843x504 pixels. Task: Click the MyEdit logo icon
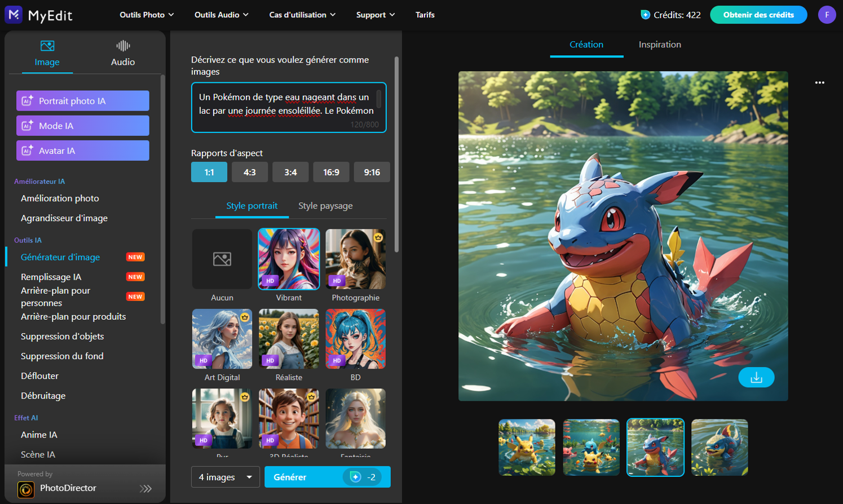[14, 14]
